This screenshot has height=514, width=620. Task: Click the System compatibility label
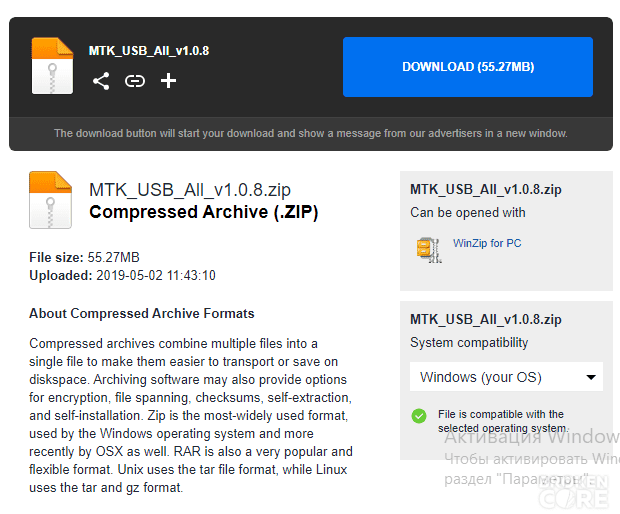pyautogui.click(x=469, y=342)
